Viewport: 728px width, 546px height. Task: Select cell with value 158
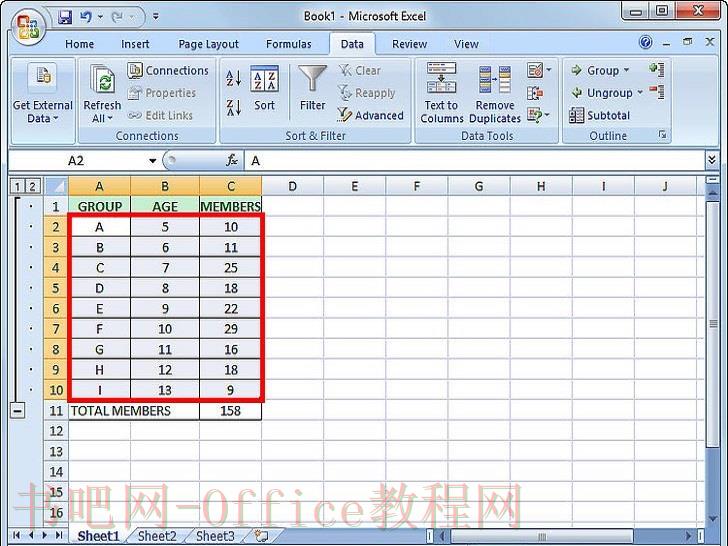pyautogui.click(x=230, y=411)
